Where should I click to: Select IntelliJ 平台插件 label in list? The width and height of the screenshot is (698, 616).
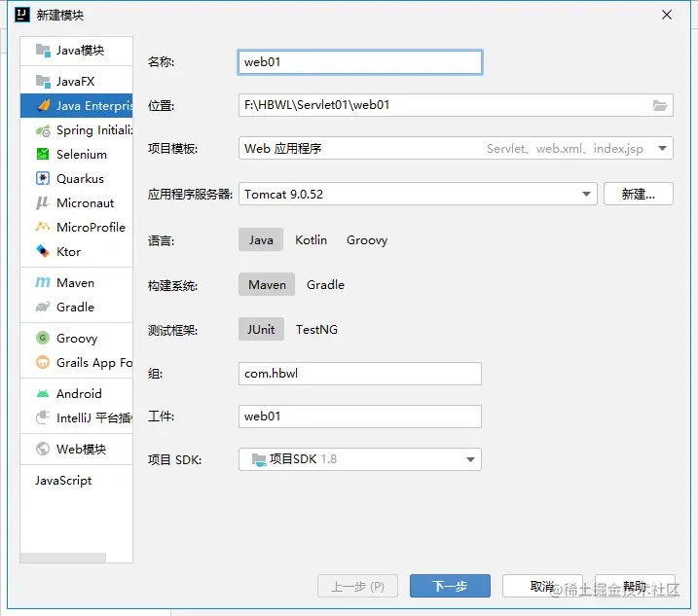(94, 417)
